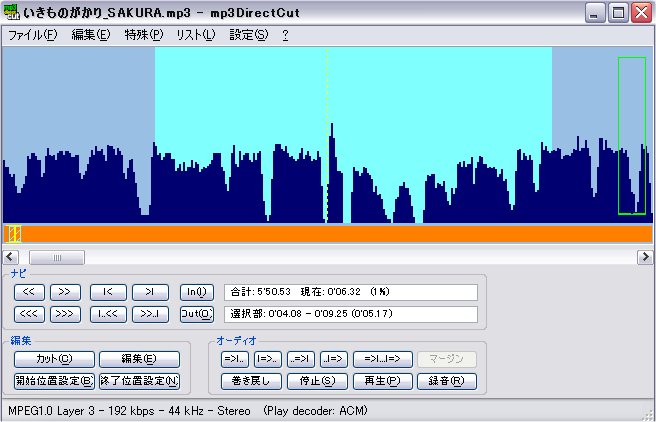The image size is (656, 422).
Task: Jump to start with the I< button
Action: [108, 292]
